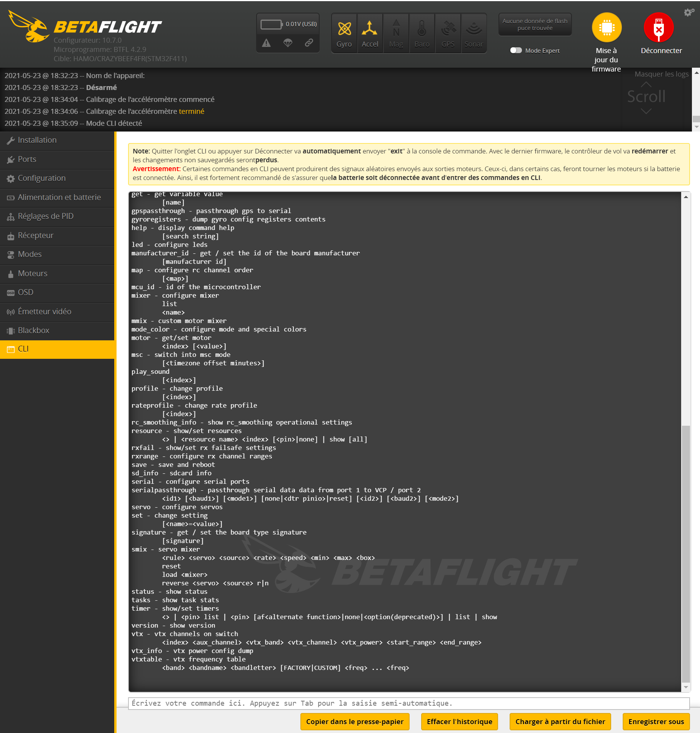The width and height of the screenshot is (700, 733).
Task: Click Effacer l'historique
Action: pyautogui.click(x=459, y=721)
